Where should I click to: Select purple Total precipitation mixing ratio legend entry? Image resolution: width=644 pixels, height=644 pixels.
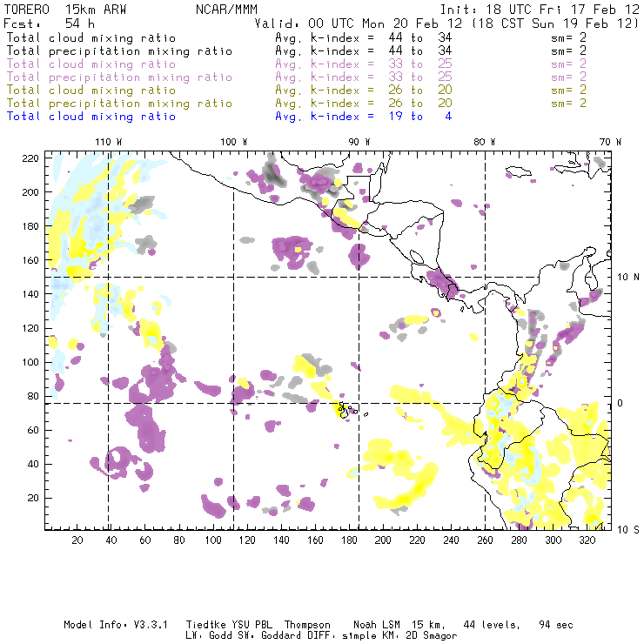[118, 77]
